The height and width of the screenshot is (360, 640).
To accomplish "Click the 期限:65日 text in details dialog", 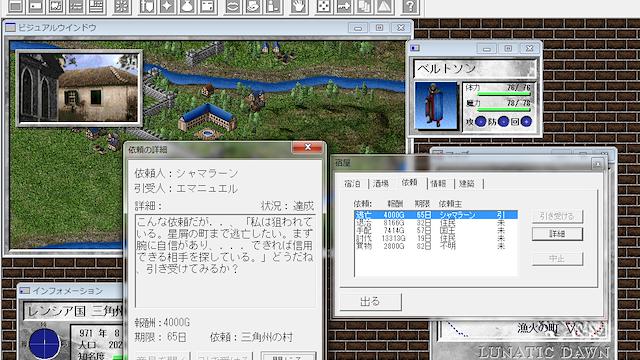I will (x=160, y=337).
